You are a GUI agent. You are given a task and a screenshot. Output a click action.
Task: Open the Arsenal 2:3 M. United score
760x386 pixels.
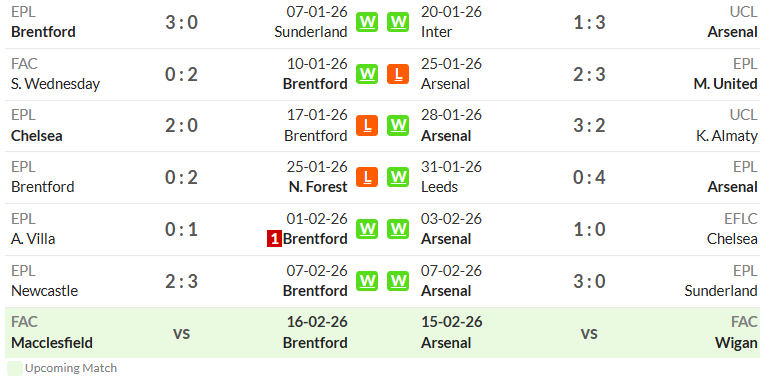(x=589, y=74)
